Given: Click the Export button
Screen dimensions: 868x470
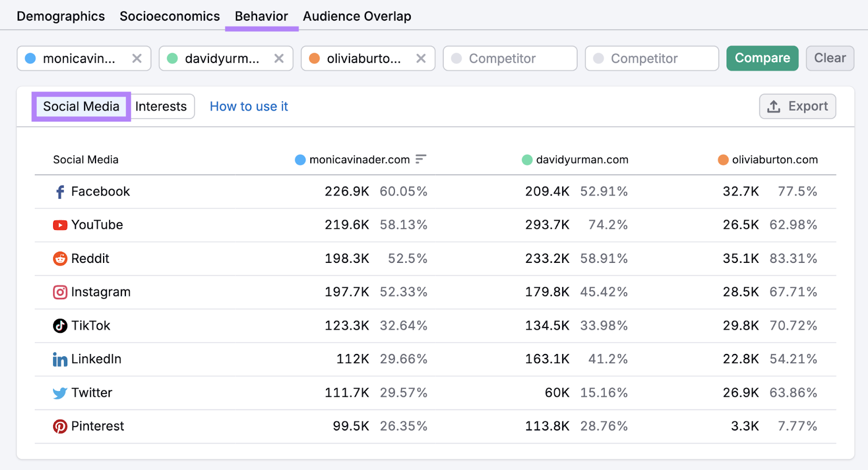Looking at the screenshot, I should (x=797, y=106).
